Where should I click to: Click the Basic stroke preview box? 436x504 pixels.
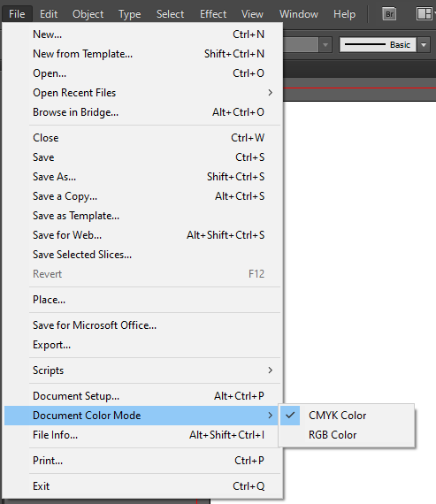(x=379, y=45)
